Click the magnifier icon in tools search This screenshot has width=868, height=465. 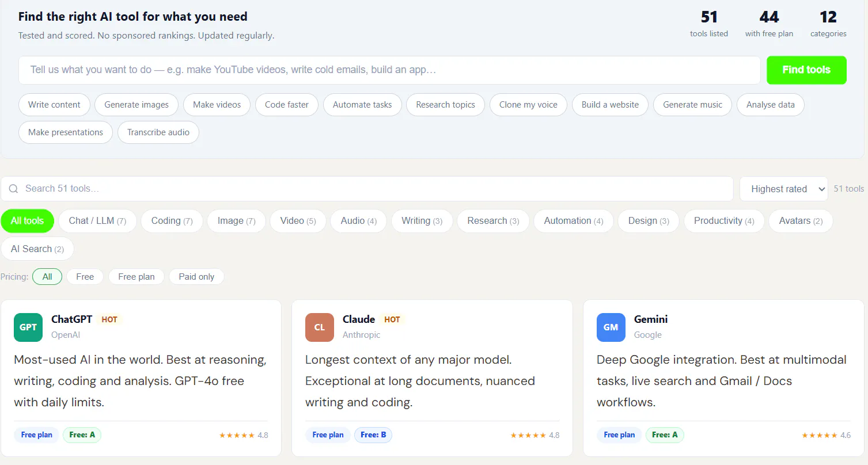(x=14, y=189)
